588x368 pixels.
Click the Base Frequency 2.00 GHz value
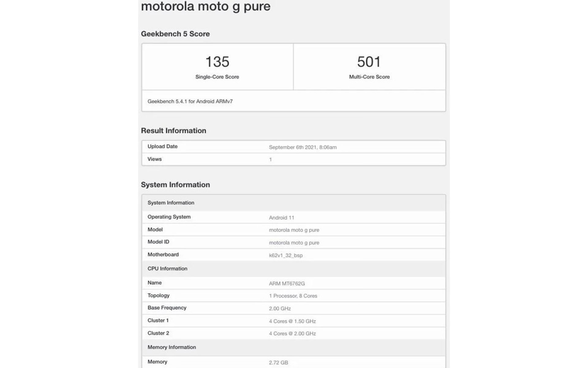point(280,309)
